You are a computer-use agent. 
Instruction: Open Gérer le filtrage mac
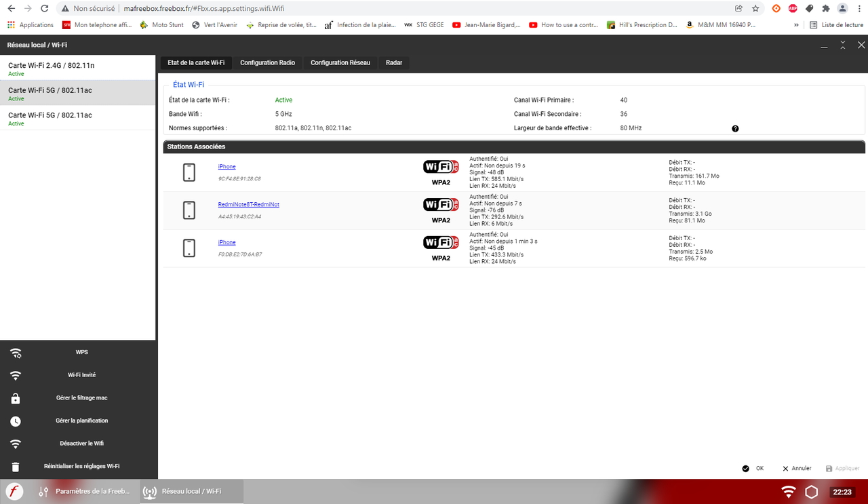[x=81, y=398]
